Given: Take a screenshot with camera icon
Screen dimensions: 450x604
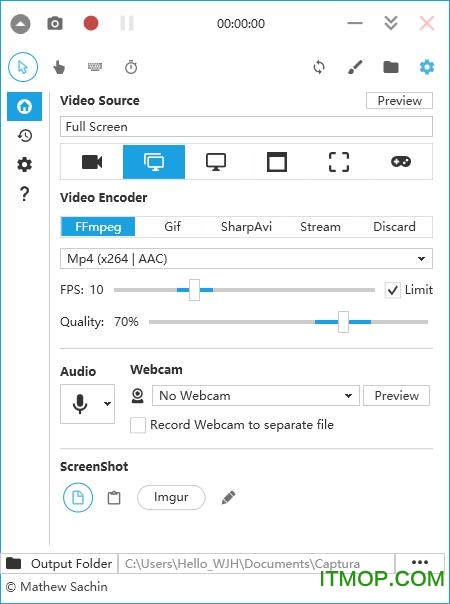Looking at the screenshot, I should pos(55,23).
